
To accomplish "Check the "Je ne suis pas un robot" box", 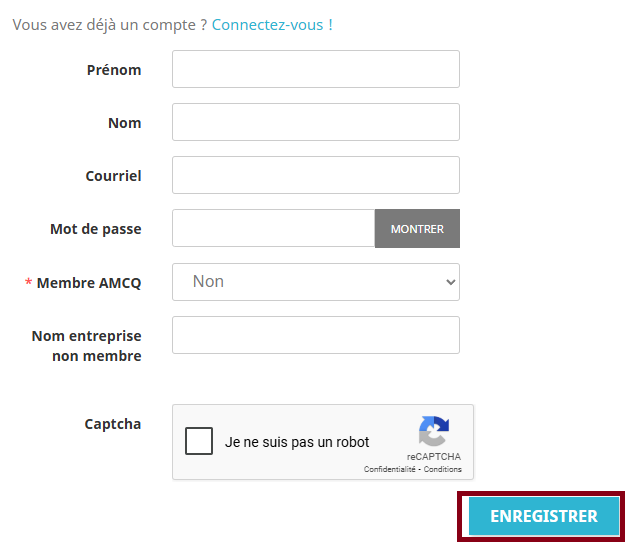I will click(x=199, y=441).
